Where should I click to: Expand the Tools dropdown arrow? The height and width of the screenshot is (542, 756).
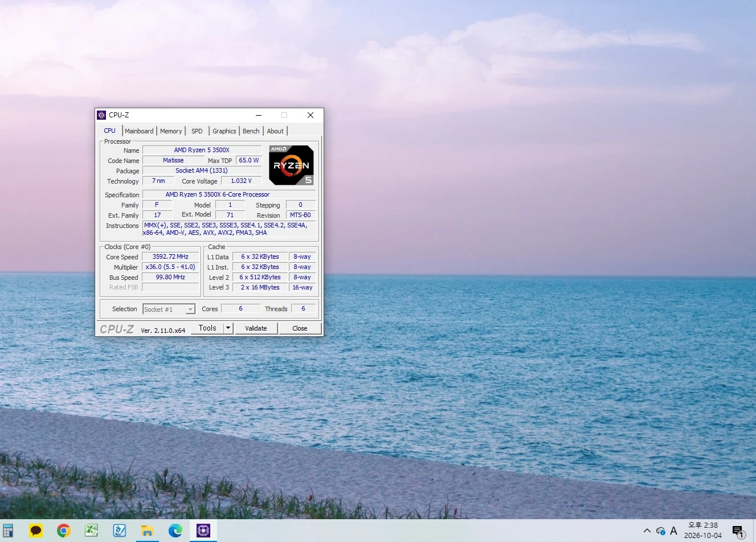click(x=228, y=328)
